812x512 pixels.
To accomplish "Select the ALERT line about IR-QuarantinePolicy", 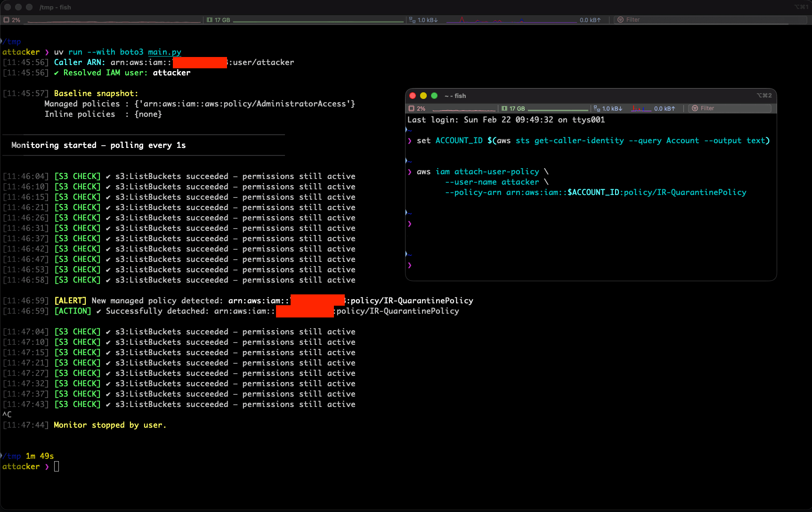I will pos(235,301).
